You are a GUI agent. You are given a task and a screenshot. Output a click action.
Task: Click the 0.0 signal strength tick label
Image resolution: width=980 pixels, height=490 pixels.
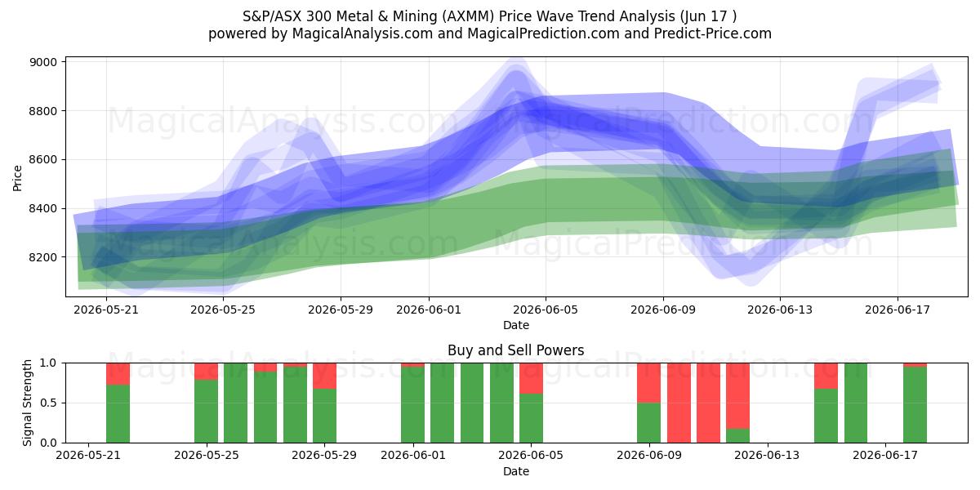pos(49,443)
